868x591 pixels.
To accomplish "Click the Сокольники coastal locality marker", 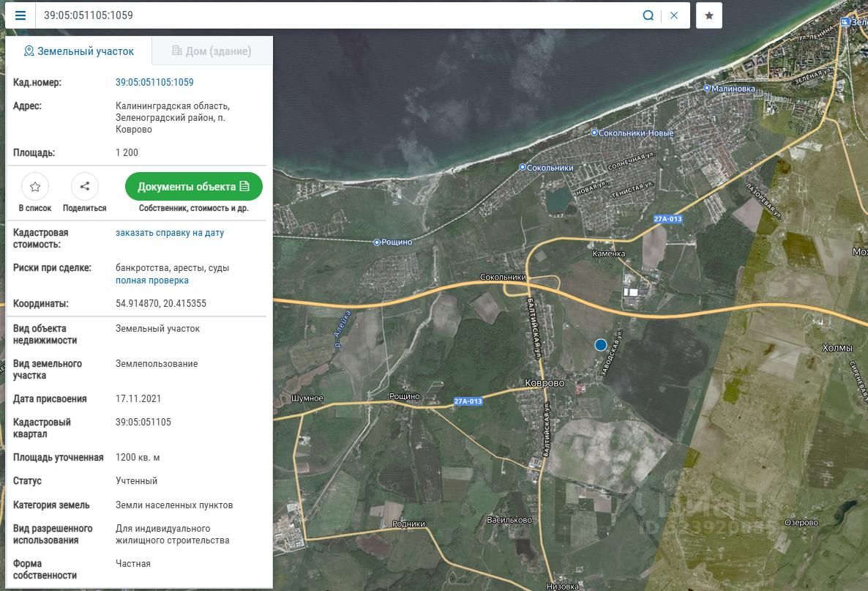I will coord(523,168).
